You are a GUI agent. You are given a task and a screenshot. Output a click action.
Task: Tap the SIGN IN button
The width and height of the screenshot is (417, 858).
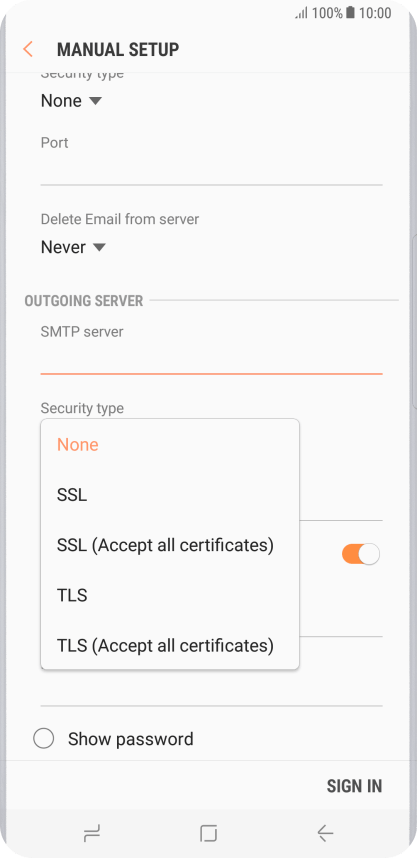click(x=354, y=786)
